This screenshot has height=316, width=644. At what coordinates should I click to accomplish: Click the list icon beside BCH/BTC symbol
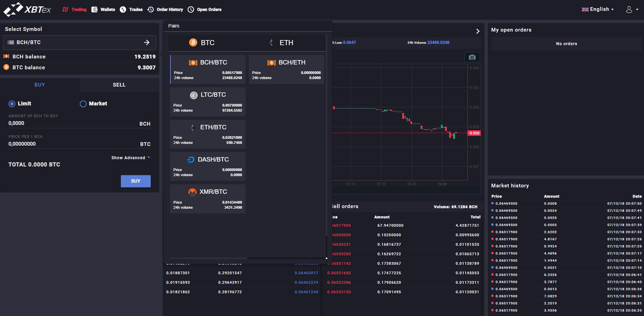point(11,42)
